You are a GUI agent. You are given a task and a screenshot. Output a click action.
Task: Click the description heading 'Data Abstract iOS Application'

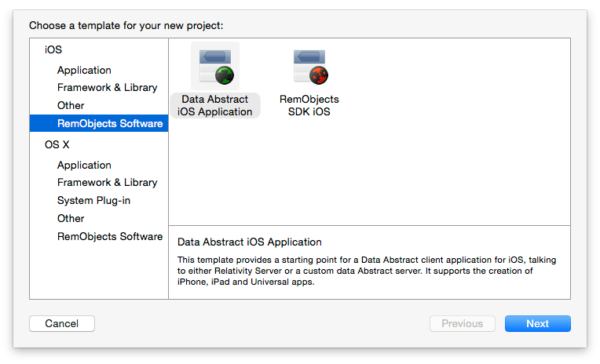click(x=250, y=242)
